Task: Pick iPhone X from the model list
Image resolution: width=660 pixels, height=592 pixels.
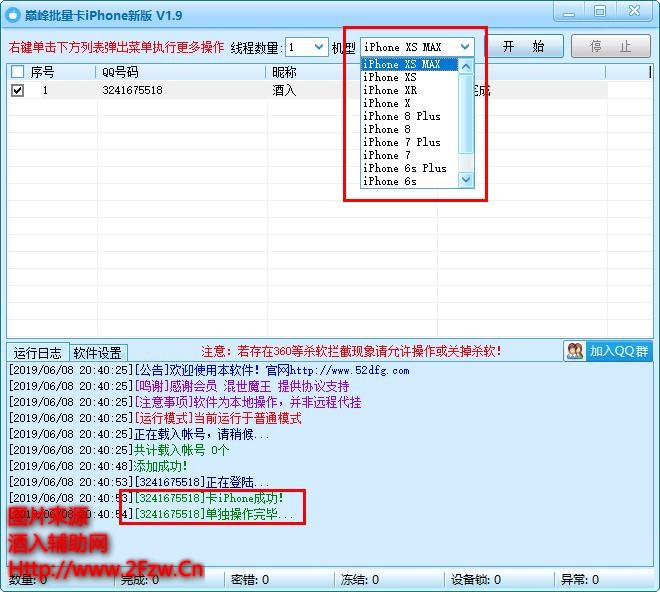Action: click(409, 104)
